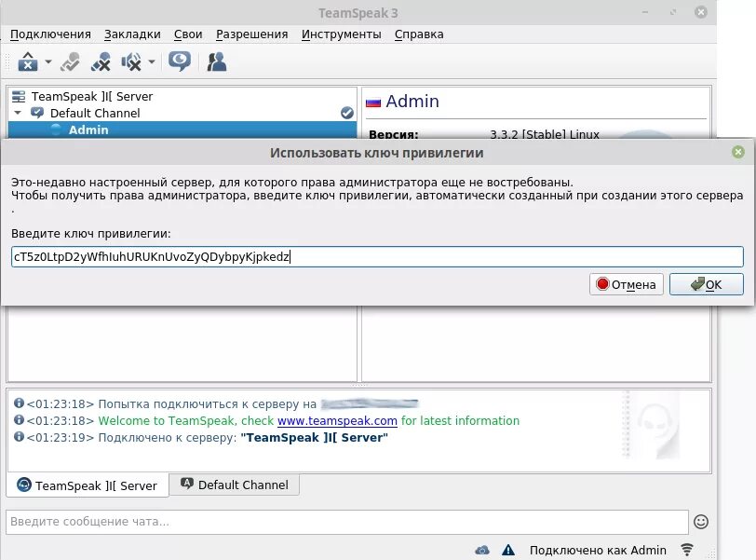Click the connection signal status icon
This screenshot has height=560, width=756.
pos(687,550)
